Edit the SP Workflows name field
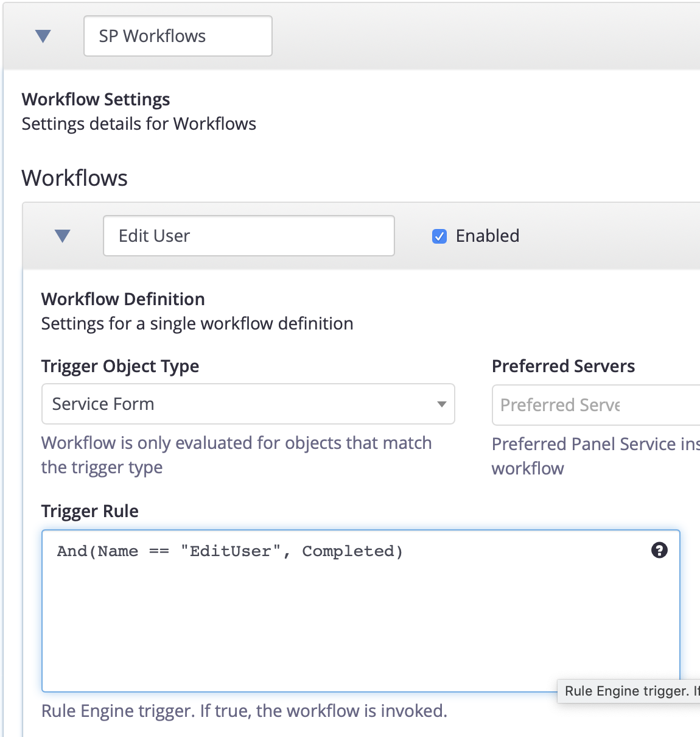700x737 pixels. click(x=178, y=36)
